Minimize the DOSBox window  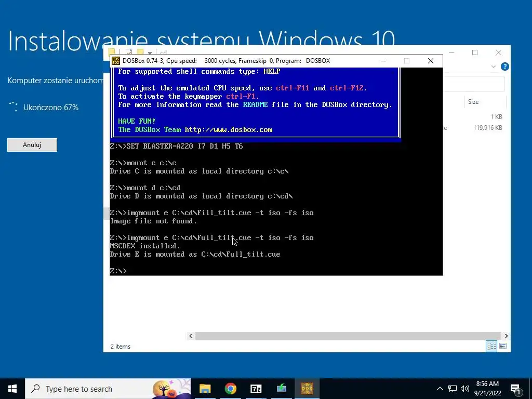coord(383,61)
